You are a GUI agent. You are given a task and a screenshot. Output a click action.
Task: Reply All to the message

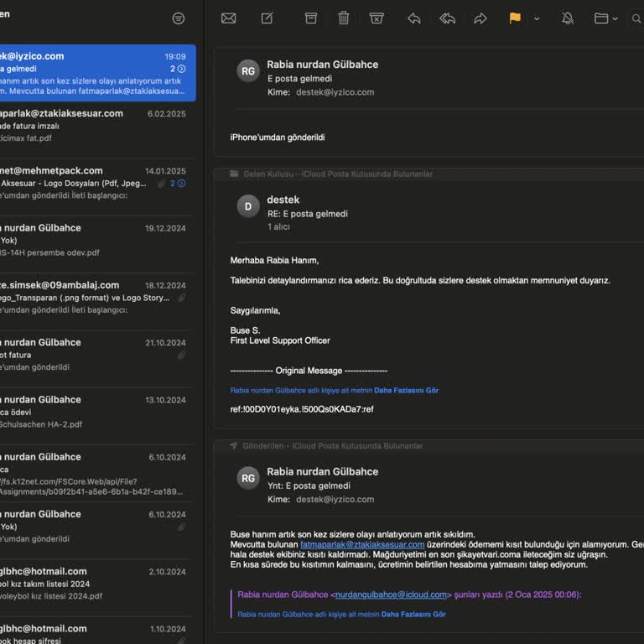[447, 18]
